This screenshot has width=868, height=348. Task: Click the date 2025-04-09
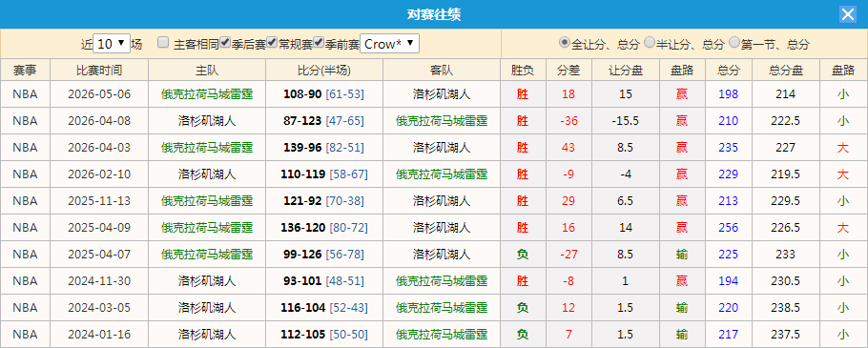(x=99, y=227)
